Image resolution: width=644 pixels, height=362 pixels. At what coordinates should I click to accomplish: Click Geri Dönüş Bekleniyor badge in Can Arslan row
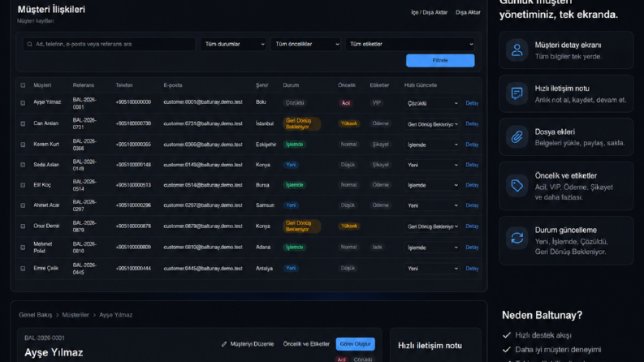(x=302, y=123)
